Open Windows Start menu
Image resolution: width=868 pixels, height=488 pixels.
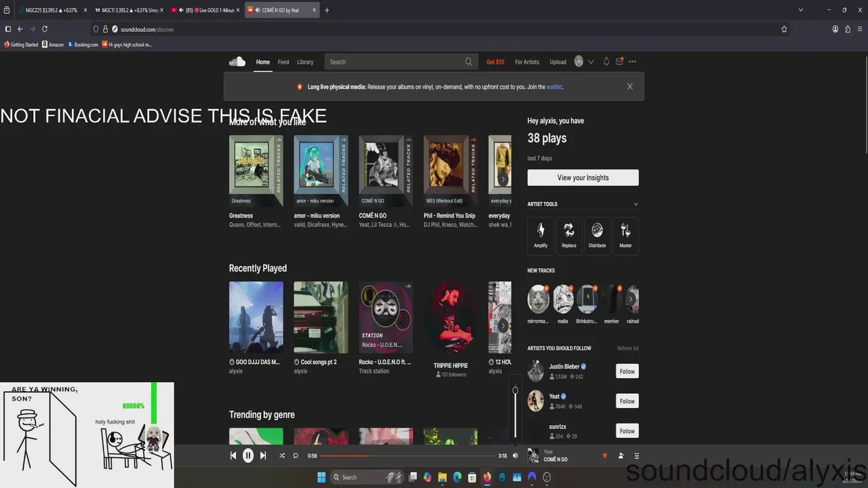[x=321, y=477]
